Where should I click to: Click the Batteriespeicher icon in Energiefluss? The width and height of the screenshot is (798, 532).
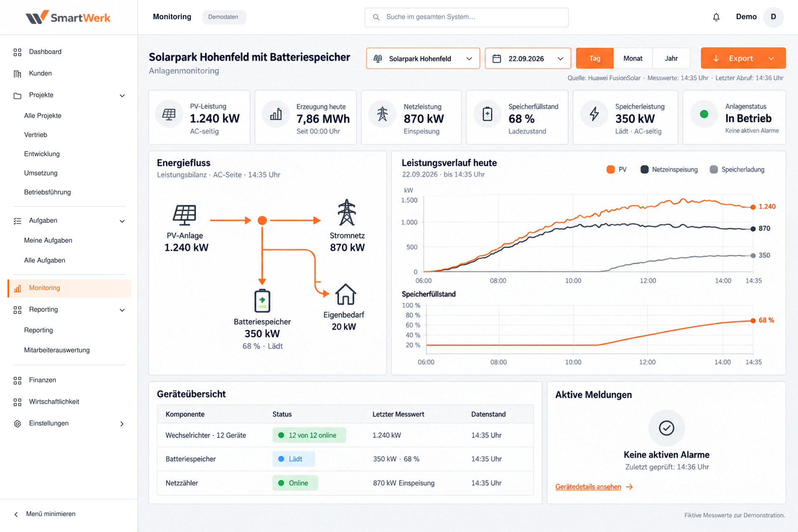[x=262, y=300]
